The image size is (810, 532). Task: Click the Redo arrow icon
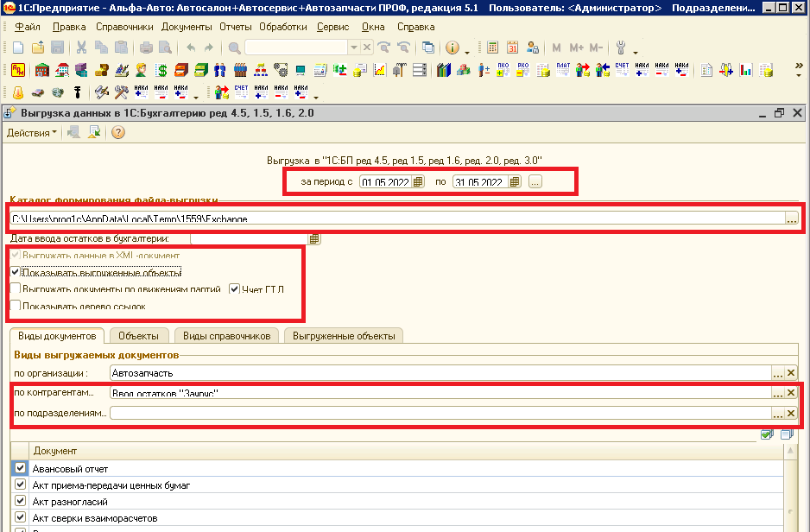pos(209,48)
